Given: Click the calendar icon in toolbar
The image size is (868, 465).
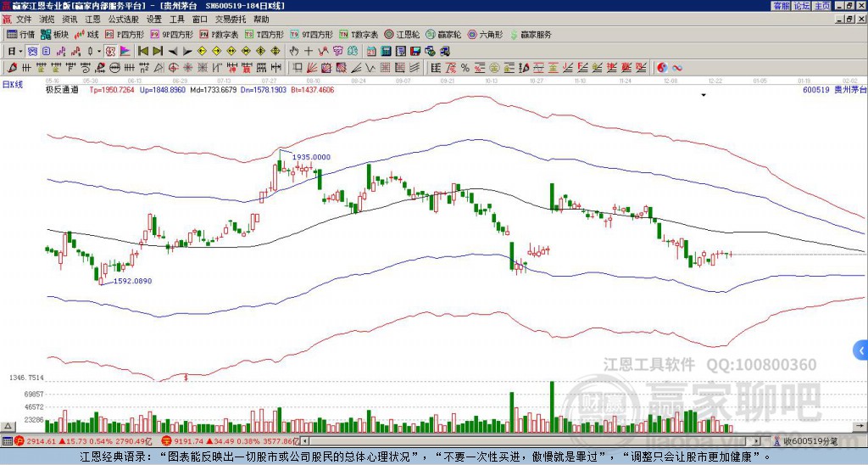Looking at the screenshot, I should pos(371,52).
